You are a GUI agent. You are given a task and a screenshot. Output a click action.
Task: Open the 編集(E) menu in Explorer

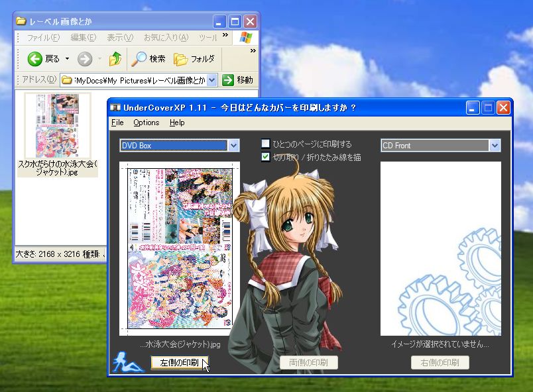tap(84, 37)
